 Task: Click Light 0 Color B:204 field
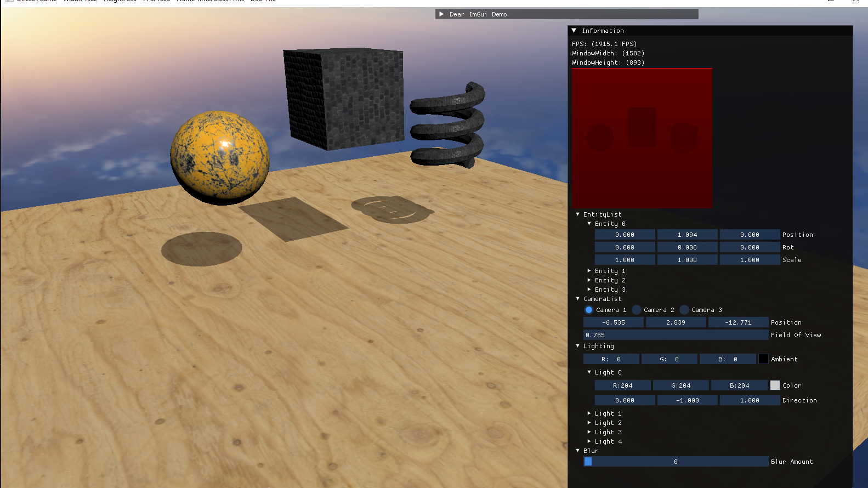(739, 385)
